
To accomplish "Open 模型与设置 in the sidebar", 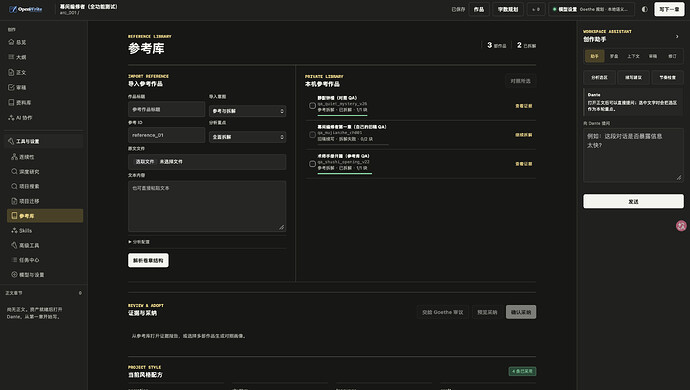I will click(28, 274).
